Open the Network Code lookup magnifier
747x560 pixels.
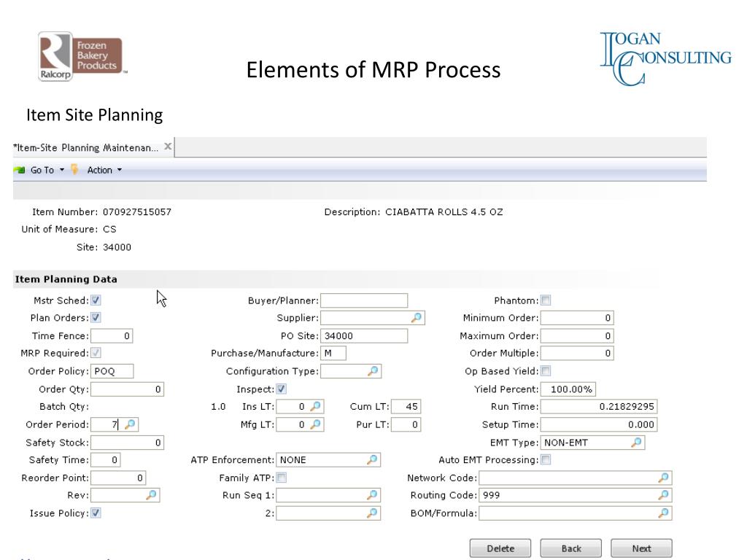point(664,477)
